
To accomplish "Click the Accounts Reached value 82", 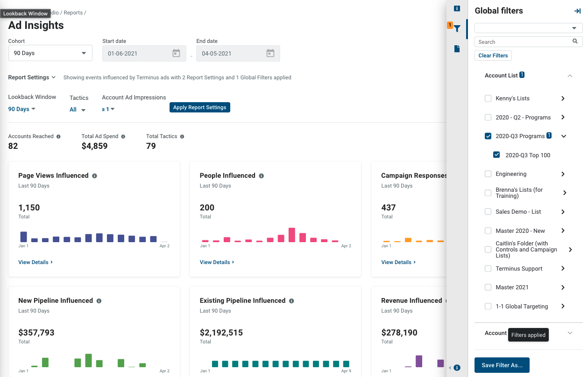I will pyautogui.click(x=13, y=146).
